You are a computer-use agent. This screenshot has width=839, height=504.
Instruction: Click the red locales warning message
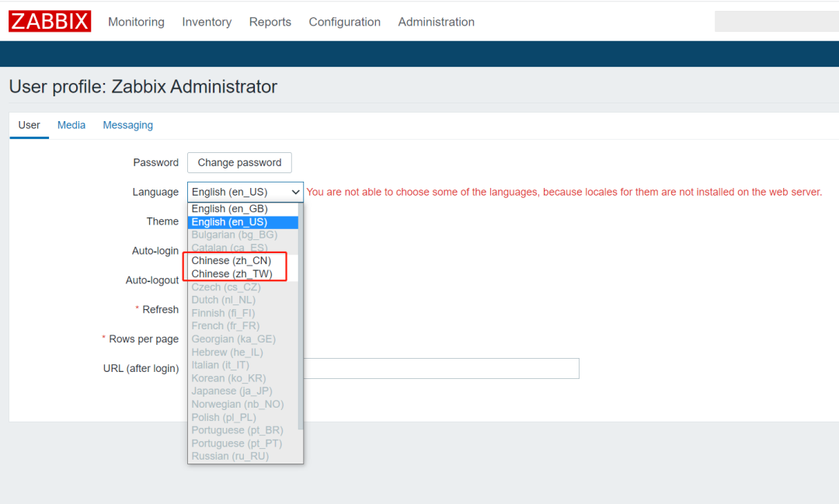(564, 192)
